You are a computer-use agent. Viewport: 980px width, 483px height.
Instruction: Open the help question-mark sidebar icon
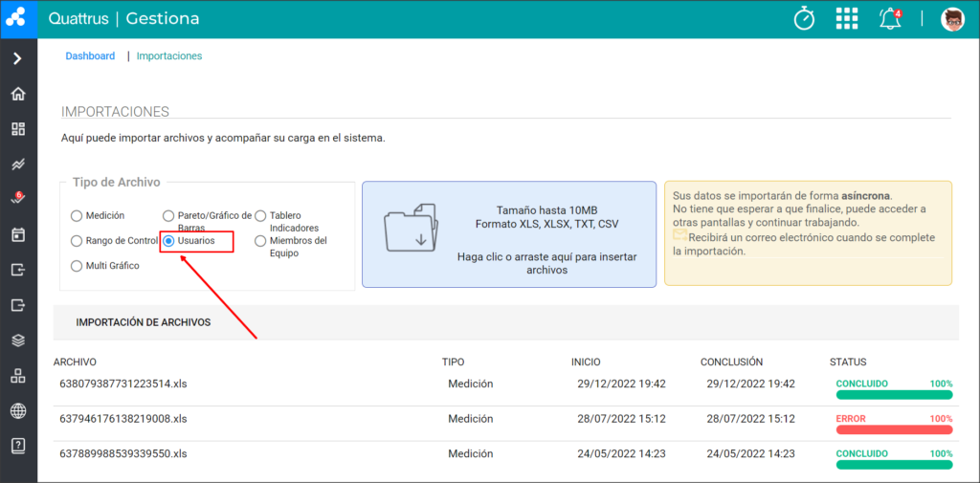point(18,446)
